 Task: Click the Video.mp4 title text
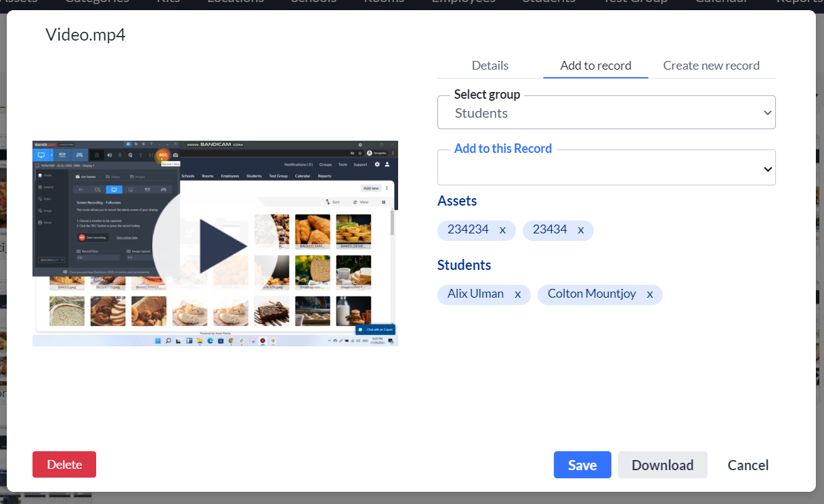point(85,35)
